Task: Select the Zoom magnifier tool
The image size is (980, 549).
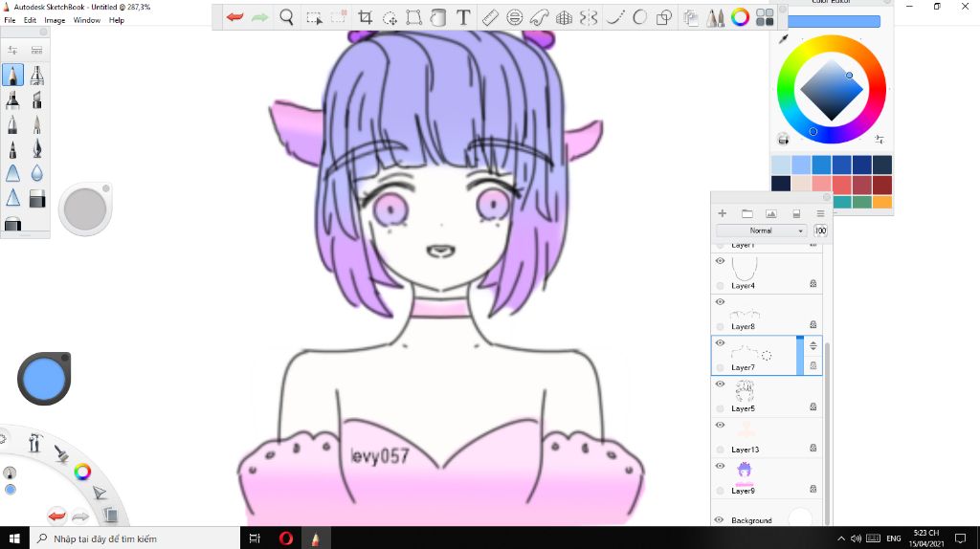Action: click(x=286, y=17)
